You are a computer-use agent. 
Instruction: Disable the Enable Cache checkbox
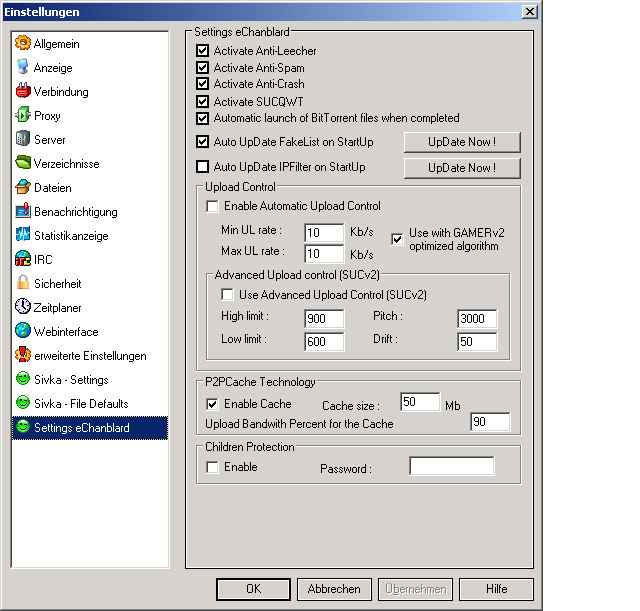click(x=212, y=404)
